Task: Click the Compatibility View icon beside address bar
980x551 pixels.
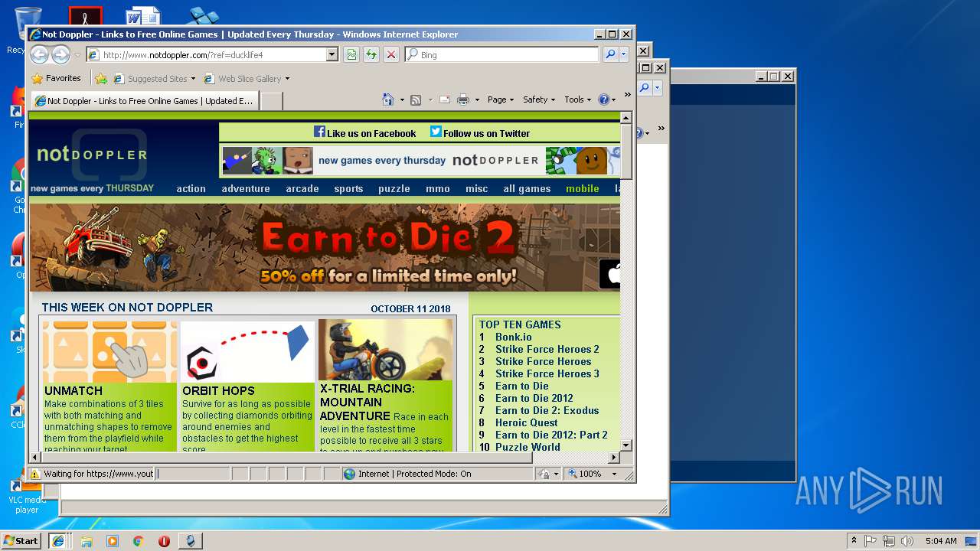Action: click(x=351, y=54)
